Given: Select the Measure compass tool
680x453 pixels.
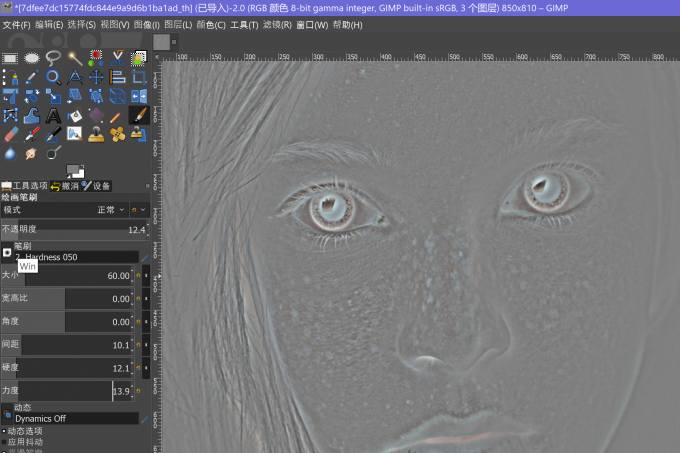Looking at the screenshot, I should pos(75,77).
